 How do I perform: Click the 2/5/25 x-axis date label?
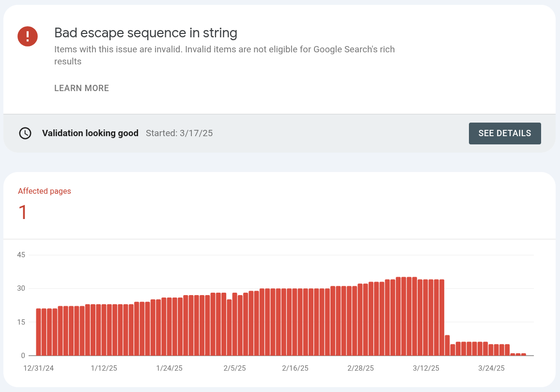(234, 368)
